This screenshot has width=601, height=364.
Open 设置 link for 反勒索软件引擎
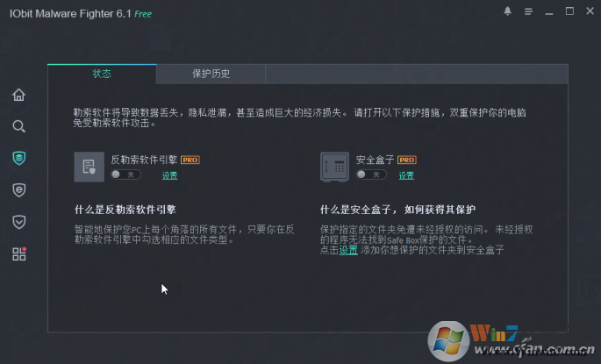click(169, 175)
